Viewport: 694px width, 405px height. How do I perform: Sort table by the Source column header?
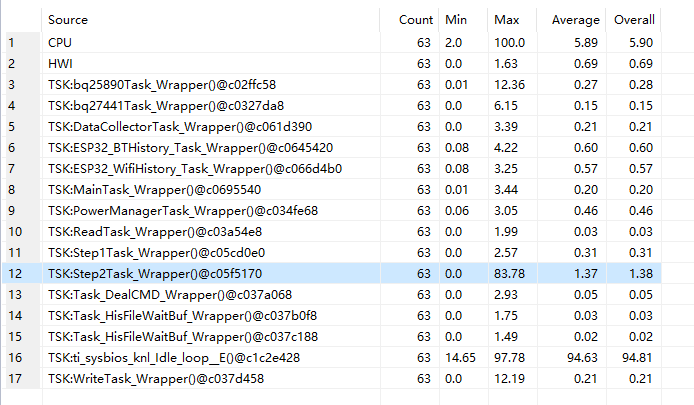point(211,20)
